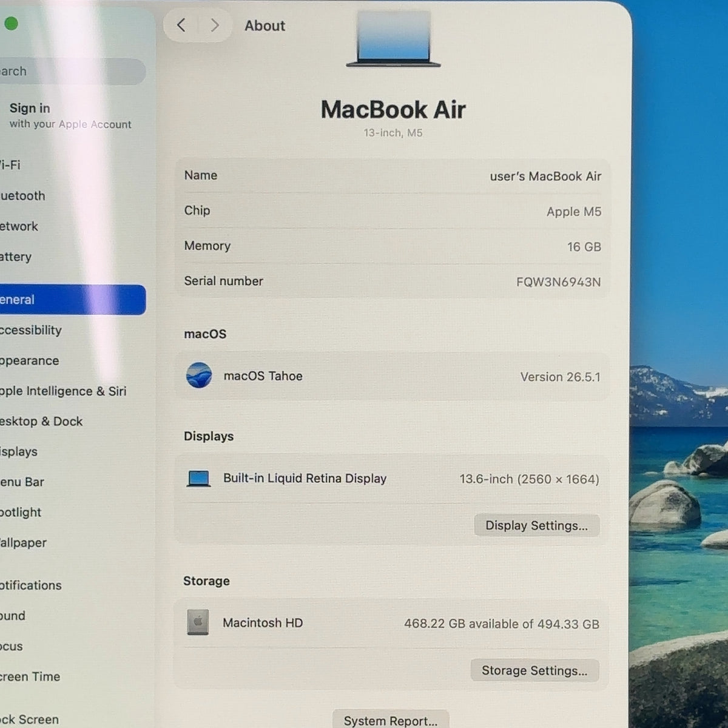Select Network in the sidebar
This screenshot has width=728, height=728.
(19, 226)
